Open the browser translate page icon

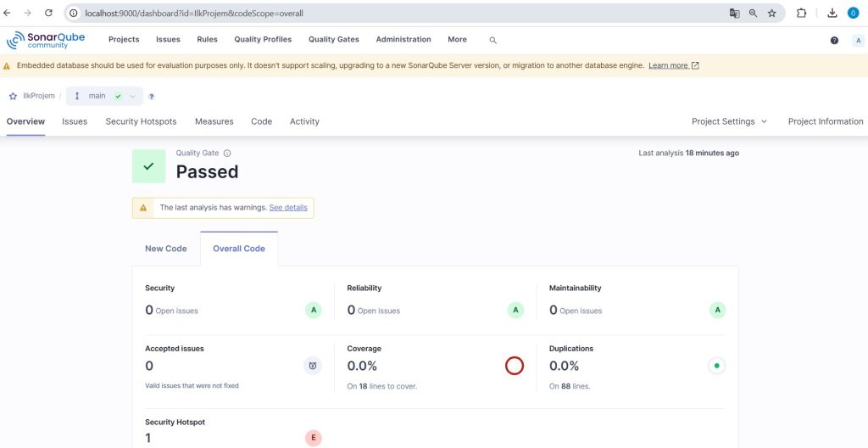coord(735,14)
